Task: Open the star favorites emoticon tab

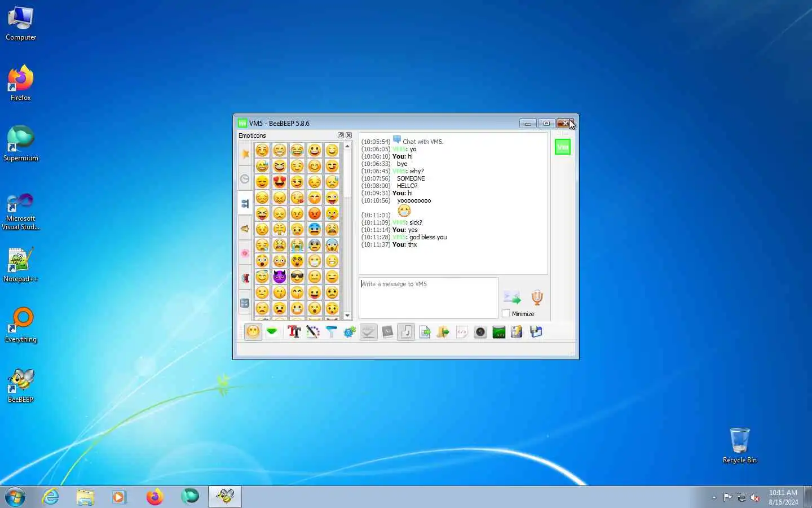Action: (x=245, y=154)
